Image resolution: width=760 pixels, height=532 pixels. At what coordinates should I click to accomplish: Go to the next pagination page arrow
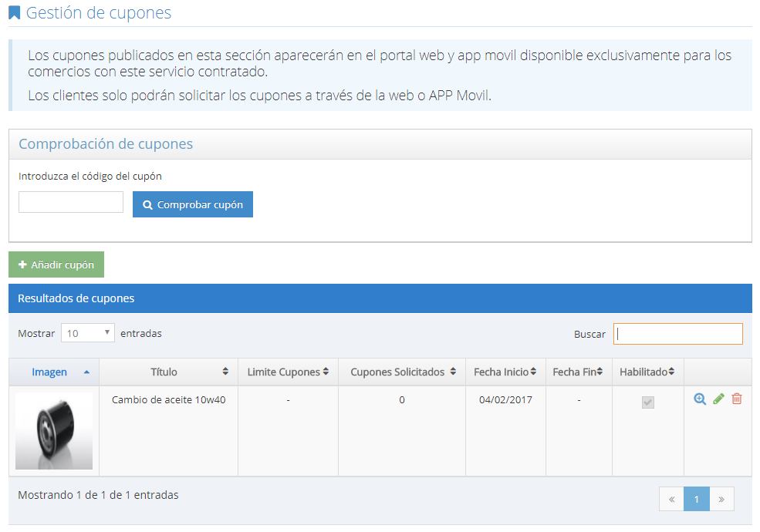pos(721,499)
